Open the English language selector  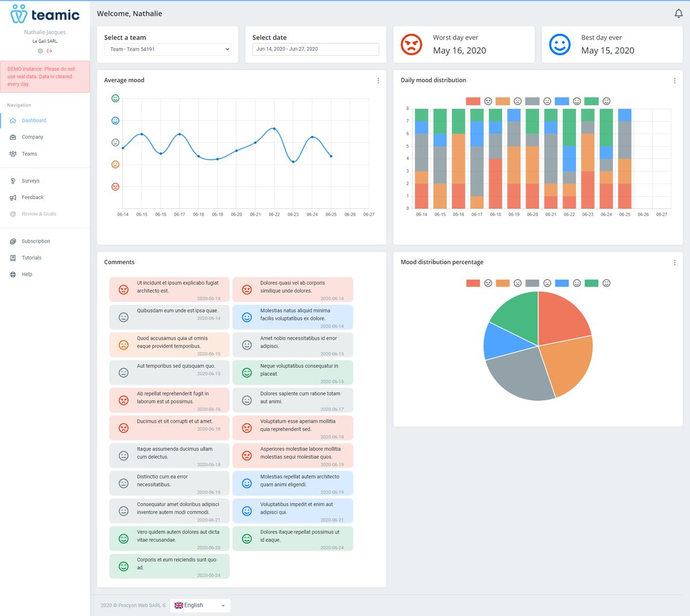pos(200,605)
